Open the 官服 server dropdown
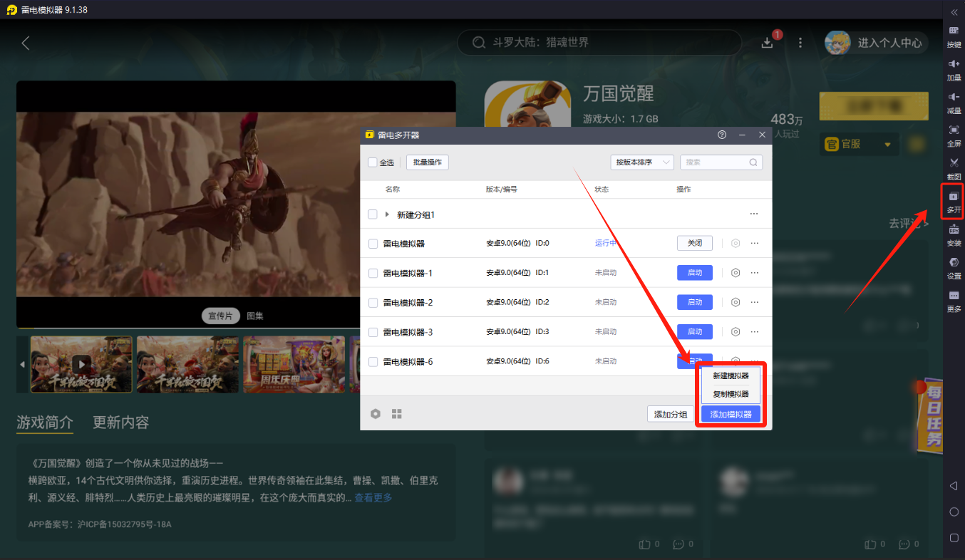Viewport: 965px width, 560px height. point(858,144)
